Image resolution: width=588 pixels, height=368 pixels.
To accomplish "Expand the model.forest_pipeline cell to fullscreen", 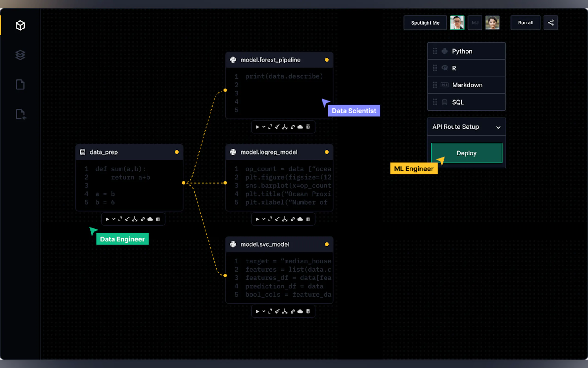I will pyautogui.click(x=270, y=127).
